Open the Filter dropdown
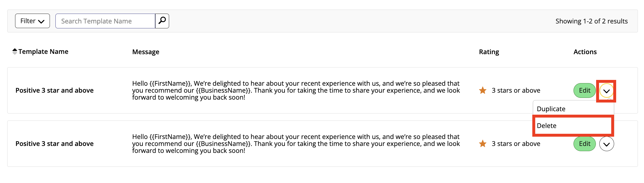644x183 pixels. coord(32,21)
